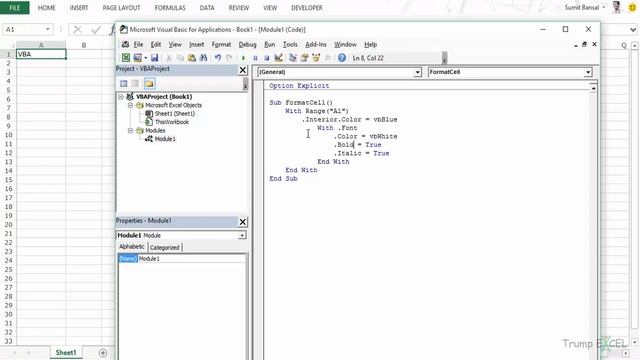
Task: Open the Excel DEVELOPER ribbon tab
Action: 307,8
